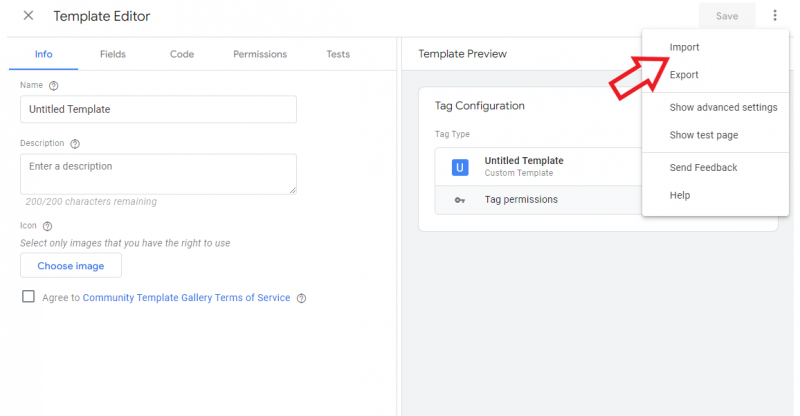Click the help icon next to Icon label
This screenshot has width=800, height=416.
47,226
